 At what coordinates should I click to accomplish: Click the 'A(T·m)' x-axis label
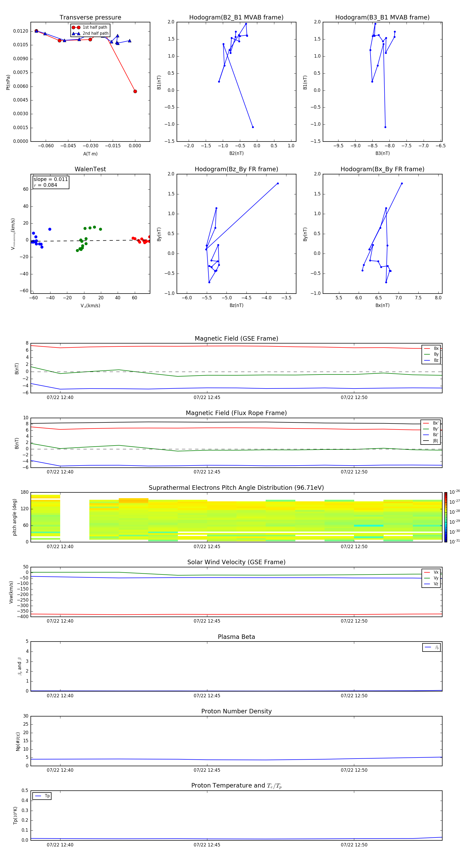pos(90,154)
